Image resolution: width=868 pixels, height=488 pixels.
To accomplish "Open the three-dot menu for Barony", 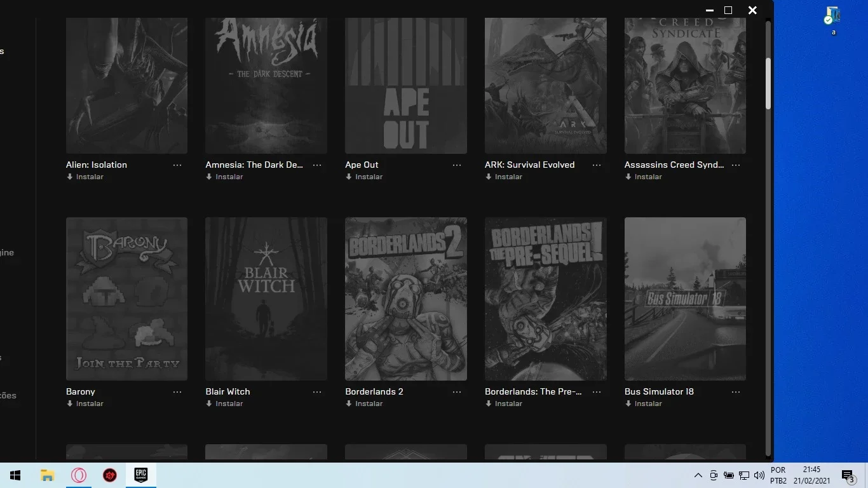I will click(177, 392).
